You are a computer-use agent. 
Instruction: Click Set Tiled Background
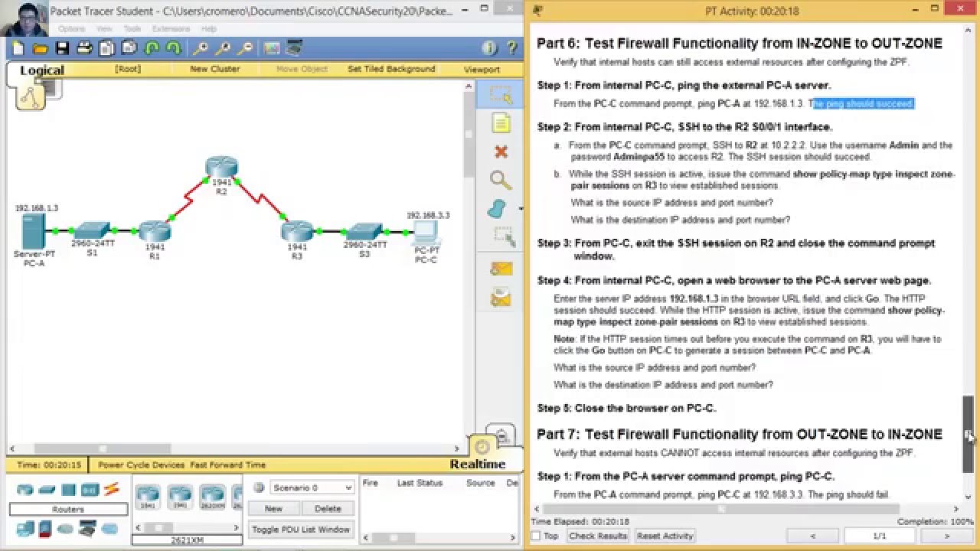[391, 69]
